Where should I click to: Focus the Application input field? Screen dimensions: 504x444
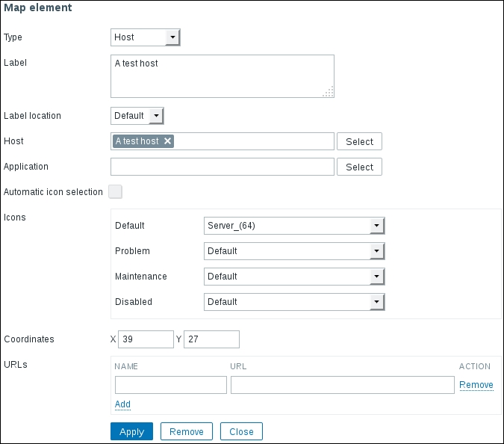point(222,167)
